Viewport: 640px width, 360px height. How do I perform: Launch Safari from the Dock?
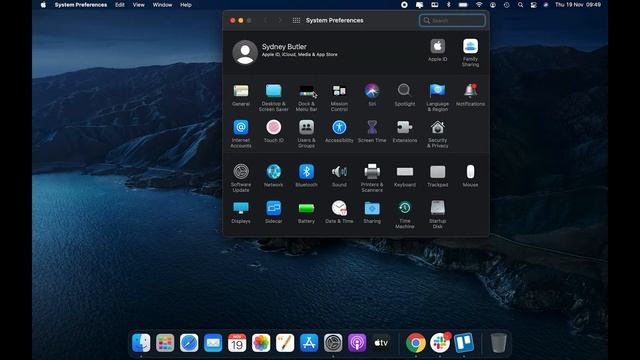pyautogui.click(x=189, y=343)
